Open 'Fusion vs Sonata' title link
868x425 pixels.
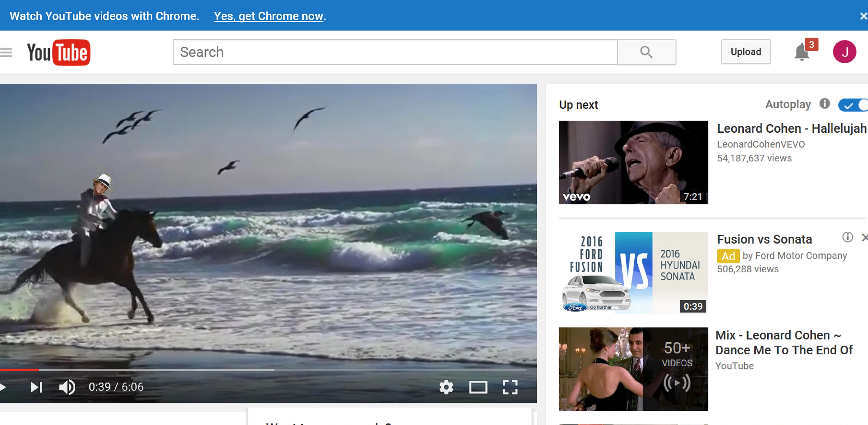coord(764,239)
